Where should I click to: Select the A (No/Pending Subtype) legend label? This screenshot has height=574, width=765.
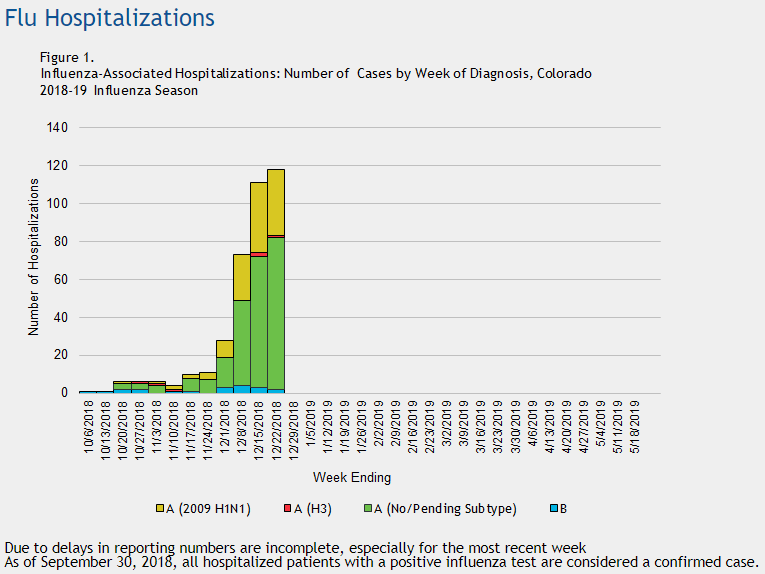click(446, 509)
